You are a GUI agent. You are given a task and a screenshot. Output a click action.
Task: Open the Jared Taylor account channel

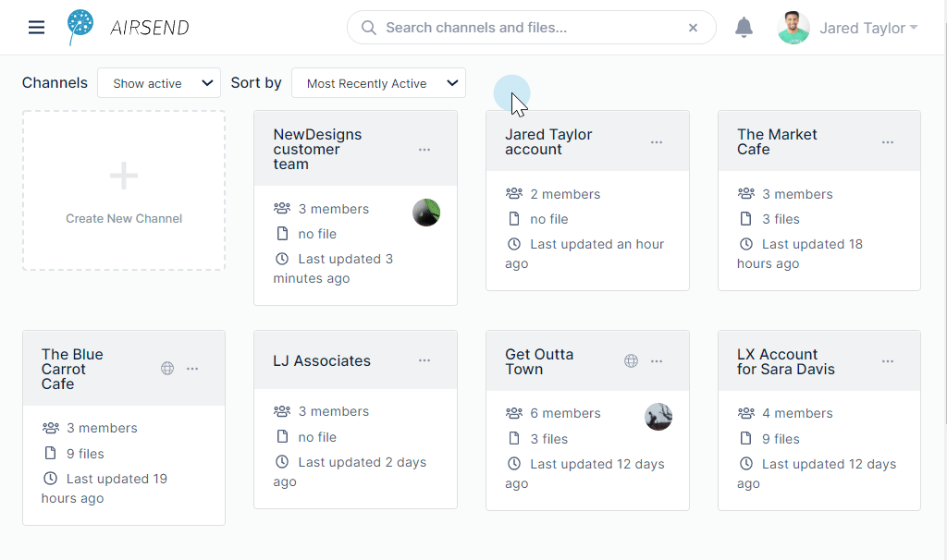click(548, 141)
